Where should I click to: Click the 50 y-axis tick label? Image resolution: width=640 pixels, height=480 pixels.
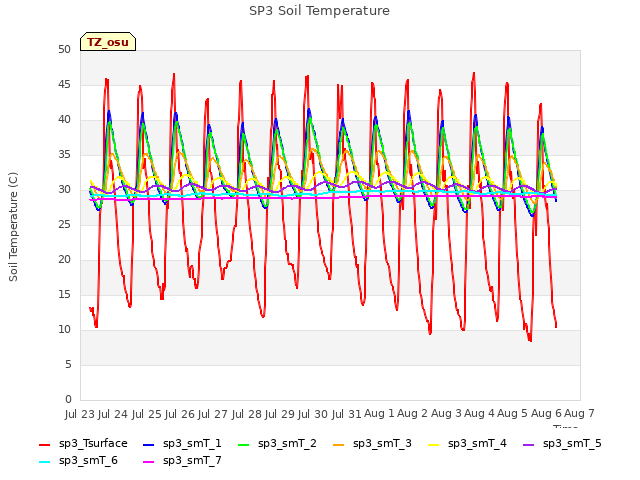[x=64, y=49]
